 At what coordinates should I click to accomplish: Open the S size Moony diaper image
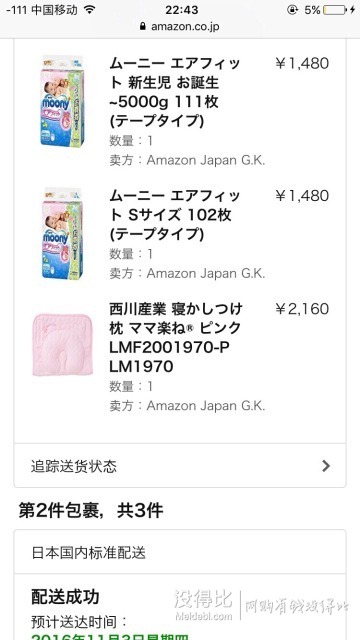(62, 233)
